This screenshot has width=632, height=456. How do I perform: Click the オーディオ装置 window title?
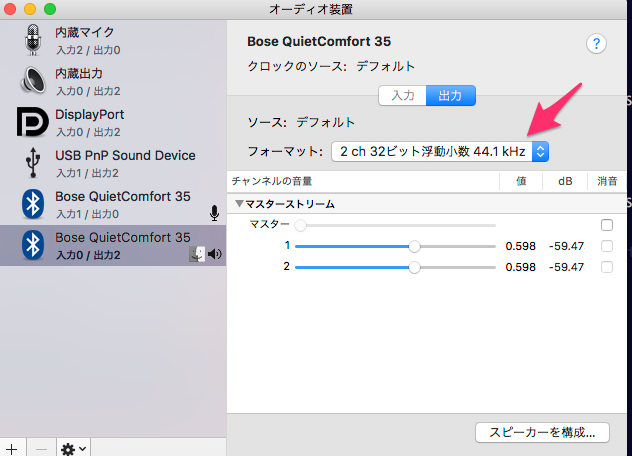point(311,9)
